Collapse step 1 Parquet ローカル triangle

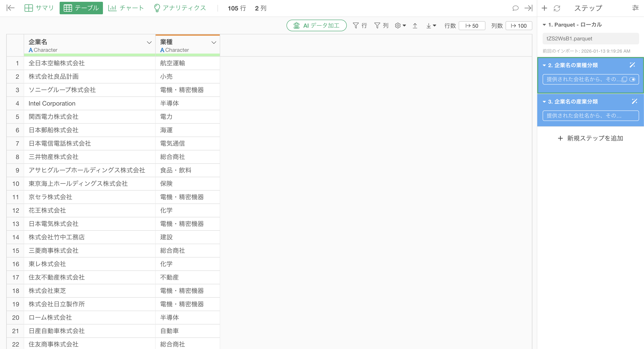[544, 25]
